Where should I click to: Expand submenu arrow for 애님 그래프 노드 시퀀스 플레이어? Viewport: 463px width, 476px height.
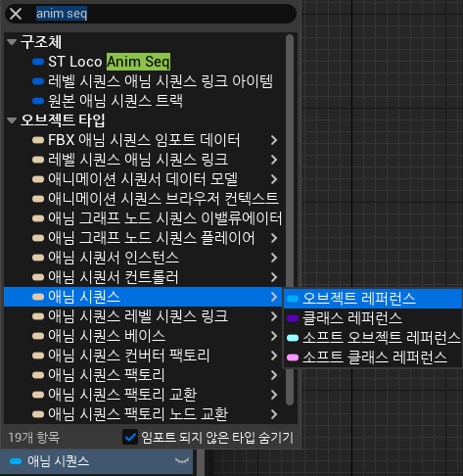pos(274,238)
